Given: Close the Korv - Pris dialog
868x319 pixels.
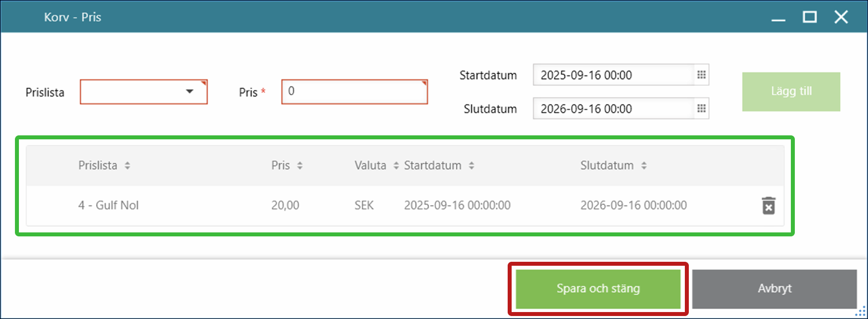Looking at the screenshot, I should coord(841,17).
